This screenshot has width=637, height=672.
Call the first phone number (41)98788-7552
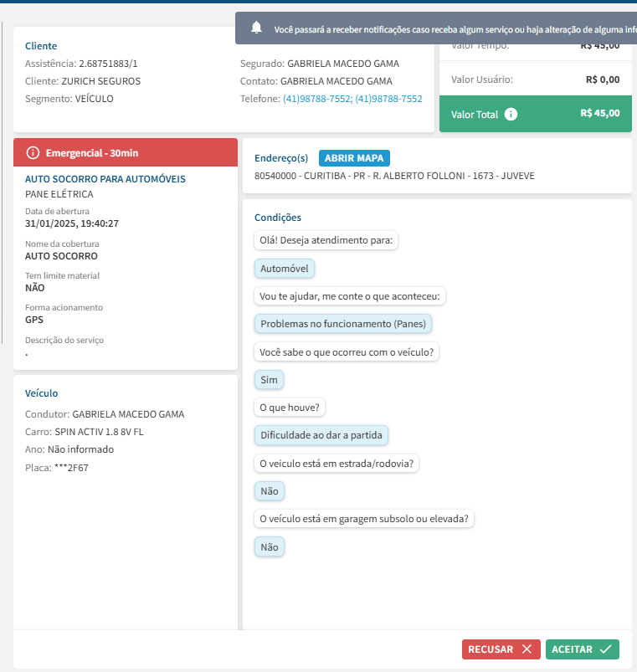(x=316, y=99)
